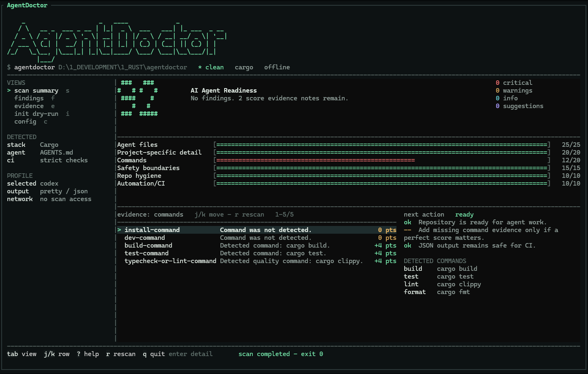Click the Agent files score bar
The image size is (588, 374).
point(382,145)
